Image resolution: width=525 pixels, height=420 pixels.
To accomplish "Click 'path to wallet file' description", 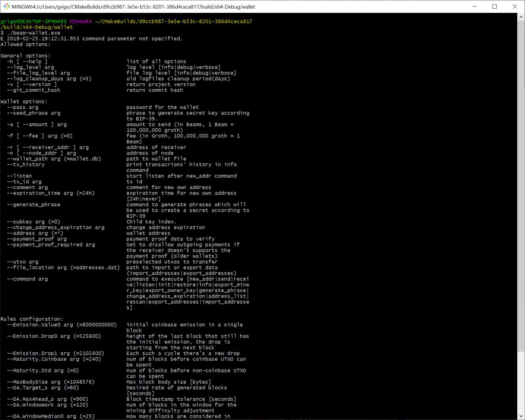I will click(x=156, y=159).
